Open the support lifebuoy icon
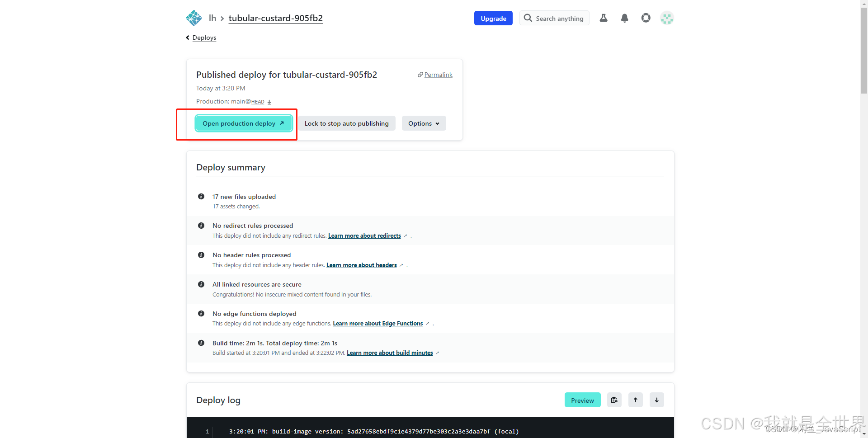The height and width of the screenshot is (438, 868). coord(646,18)
